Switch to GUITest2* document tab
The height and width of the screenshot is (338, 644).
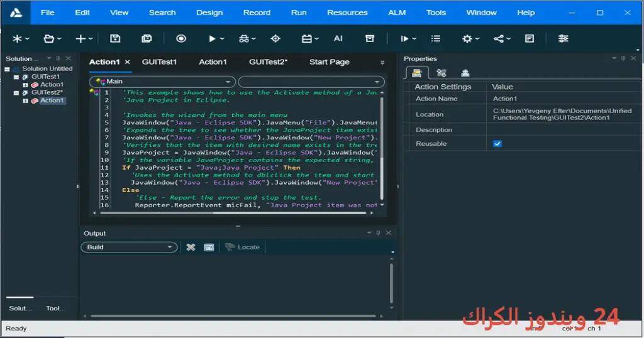point(268,62)
